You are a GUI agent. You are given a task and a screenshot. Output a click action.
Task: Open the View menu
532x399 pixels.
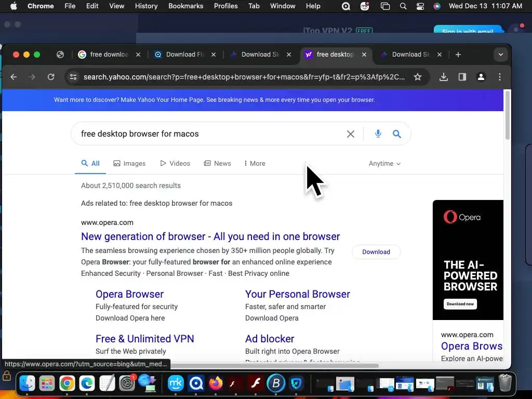(x=117, y=6)
